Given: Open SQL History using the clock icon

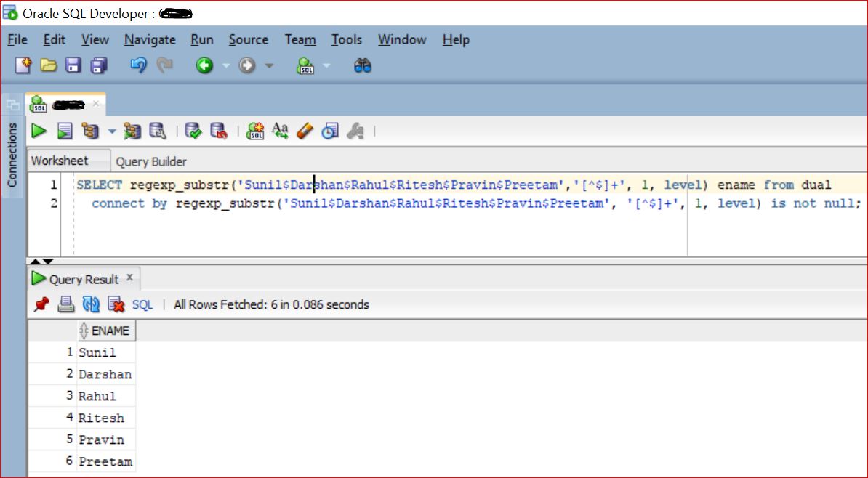Looking at the screenshot, I should [x=329, y=131].
